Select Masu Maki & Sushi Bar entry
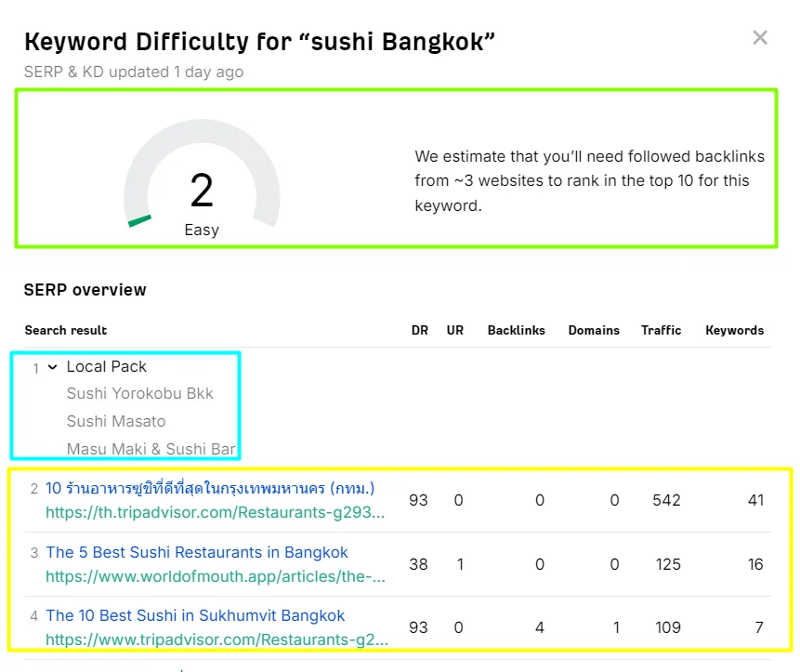800x672 pixels. point(151,449)
